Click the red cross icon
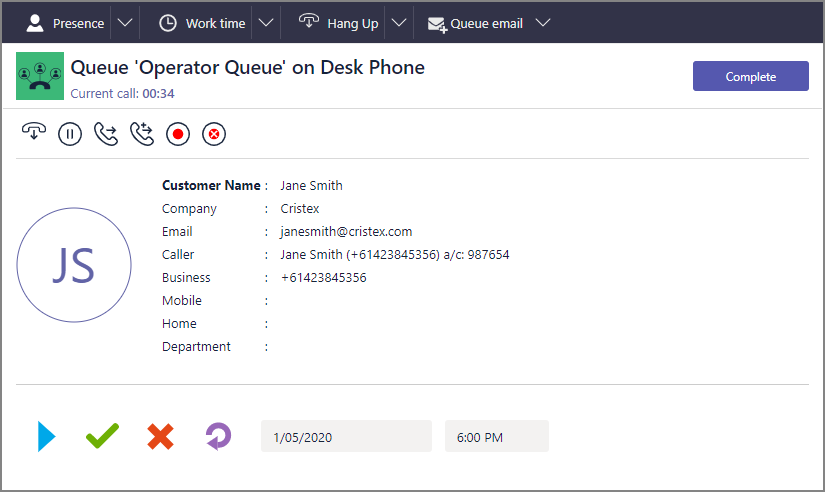Screen dimensions: 825x492 pyautogui.click(x=160, y=436)
